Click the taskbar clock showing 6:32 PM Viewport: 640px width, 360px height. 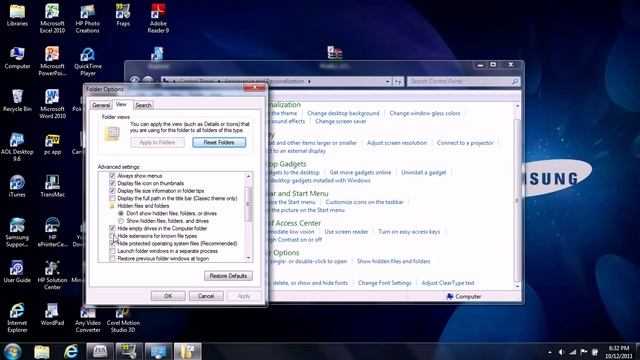(x=619, y=352)
